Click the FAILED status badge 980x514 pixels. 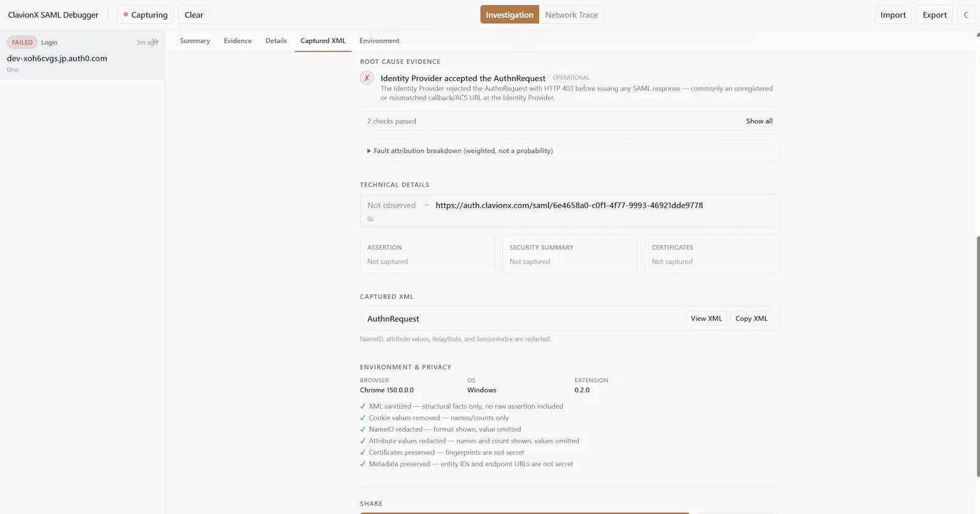[x=22, y=42]
